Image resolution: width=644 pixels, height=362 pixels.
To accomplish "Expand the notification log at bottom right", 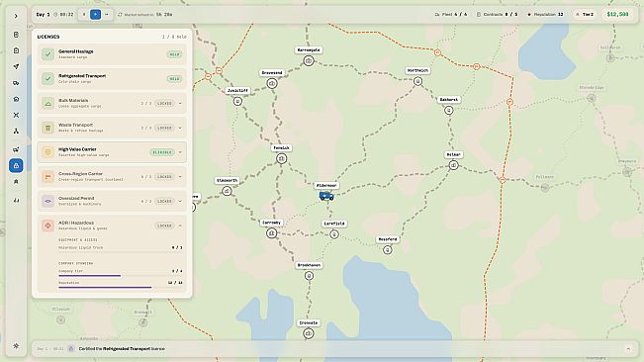I will (x=628, y=349).
